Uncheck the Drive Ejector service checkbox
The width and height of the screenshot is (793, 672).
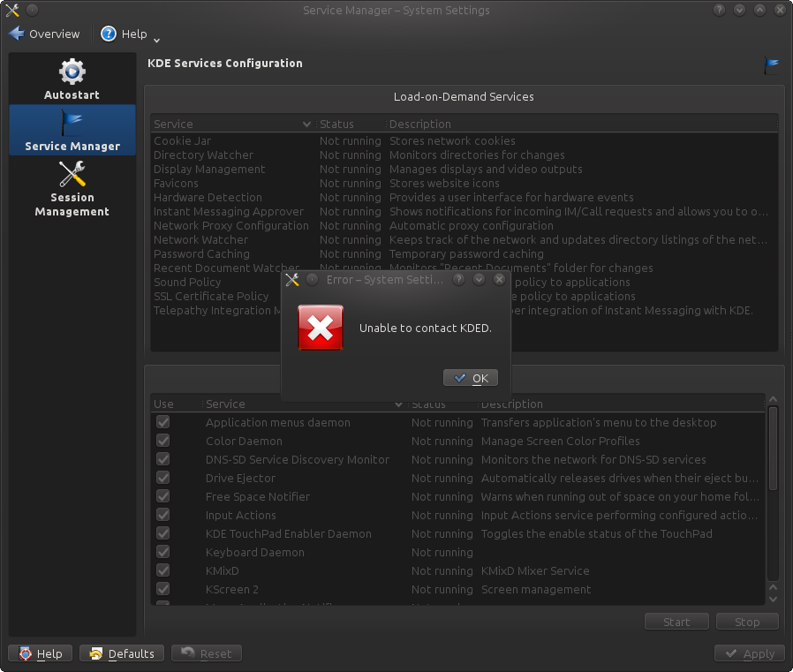point(162,478)
